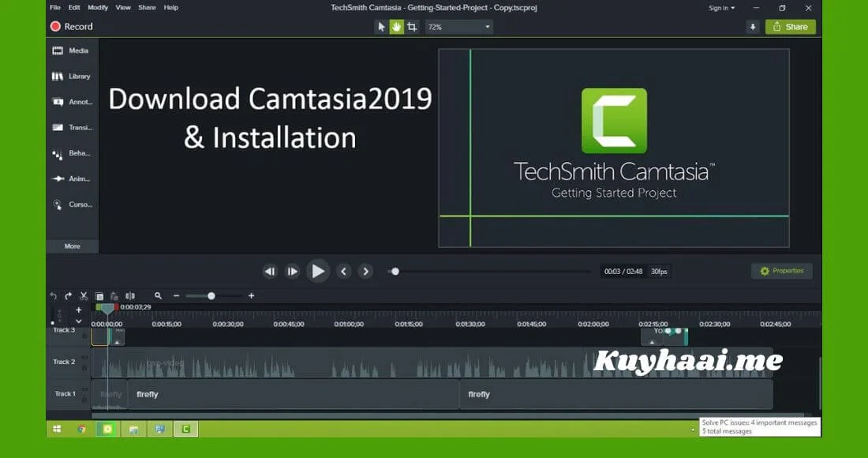Image resolution: width=868 pixels, height=458 pixels.
Task: Expand the More tools button
Action: pyautogui.click(x=72, y=246)
